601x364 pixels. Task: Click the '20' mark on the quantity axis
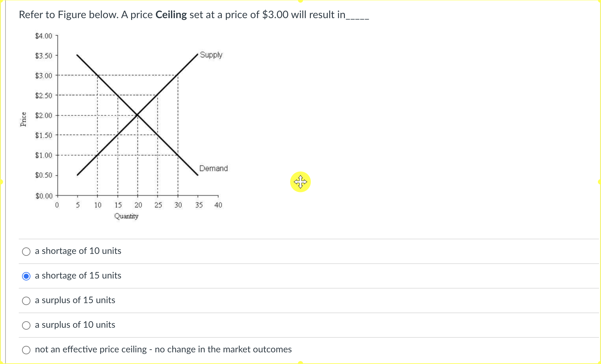coord(138,205)
